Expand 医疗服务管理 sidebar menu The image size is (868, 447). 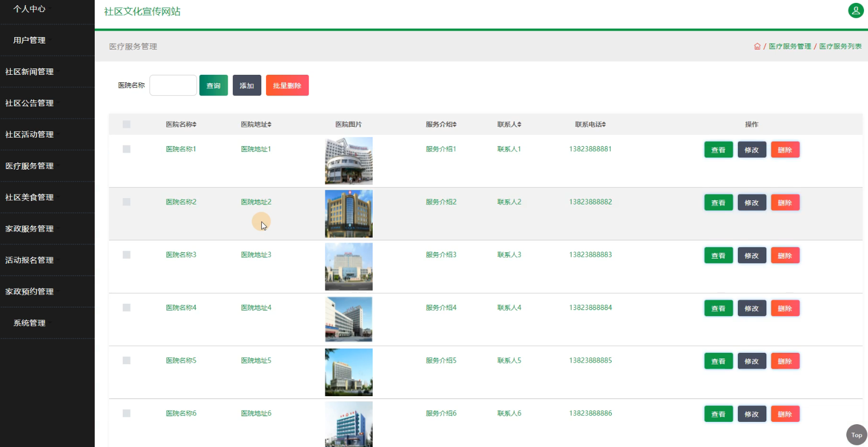(47, 166)
